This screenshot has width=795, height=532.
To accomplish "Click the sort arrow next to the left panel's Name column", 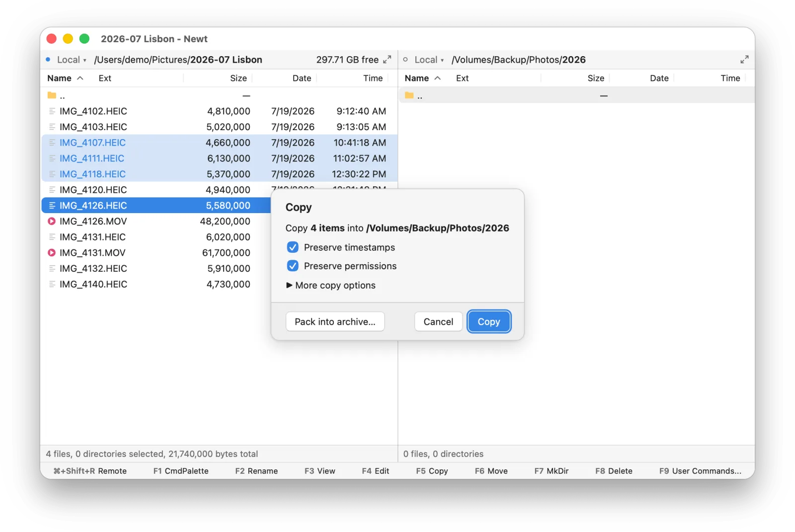I will 80,78.
